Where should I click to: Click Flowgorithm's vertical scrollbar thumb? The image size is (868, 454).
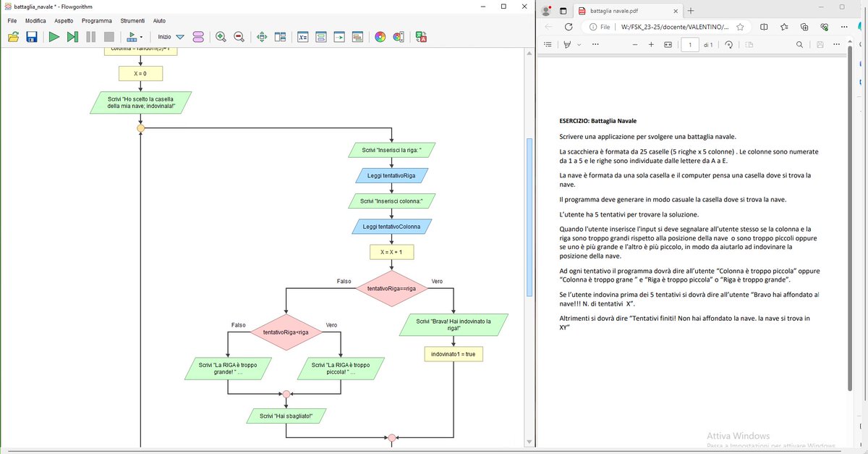point(529,217)
